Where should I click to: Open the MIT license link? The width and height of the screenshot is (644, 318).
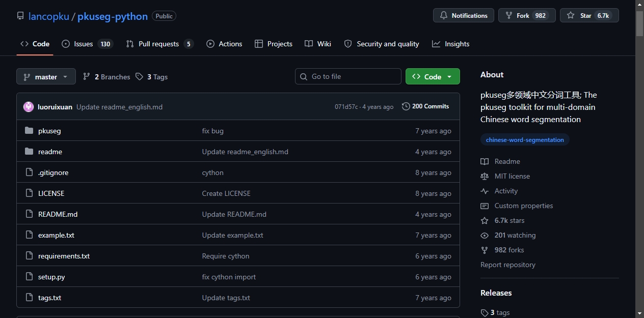(x=505, y=176)
